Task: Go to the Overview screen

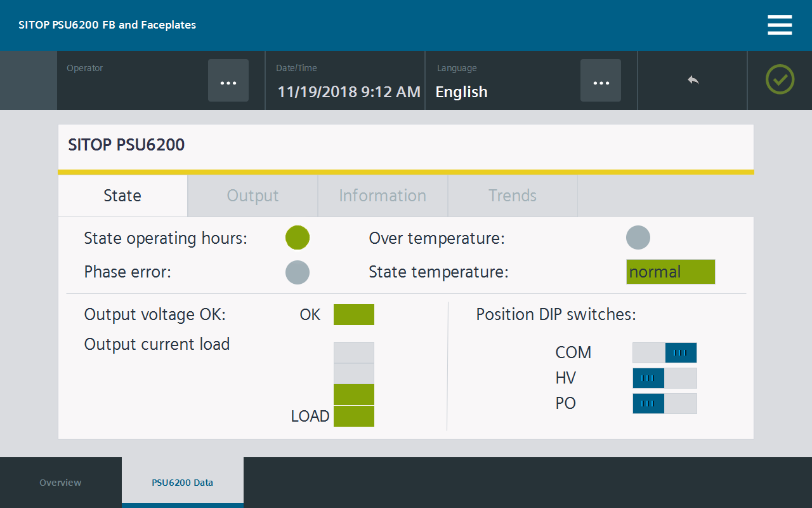Action: pos(60,483)
